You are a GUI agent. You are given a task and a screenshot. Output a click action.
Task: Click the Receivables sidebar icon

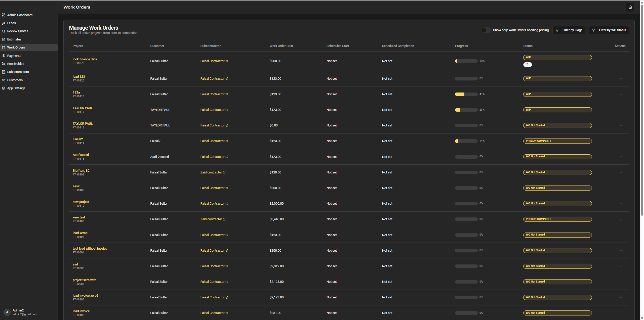tap(4, 64)
